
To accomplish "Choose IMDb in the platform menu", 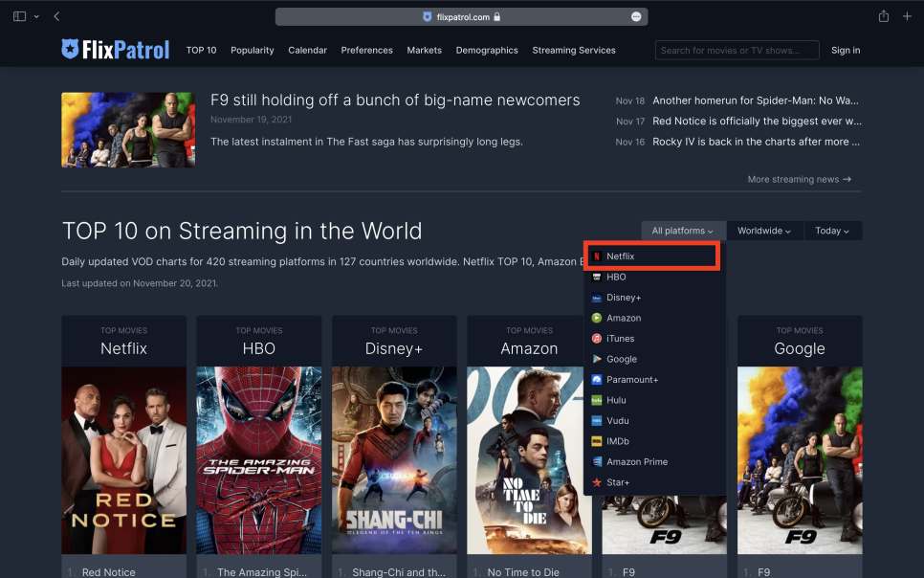I will (654, 441).
